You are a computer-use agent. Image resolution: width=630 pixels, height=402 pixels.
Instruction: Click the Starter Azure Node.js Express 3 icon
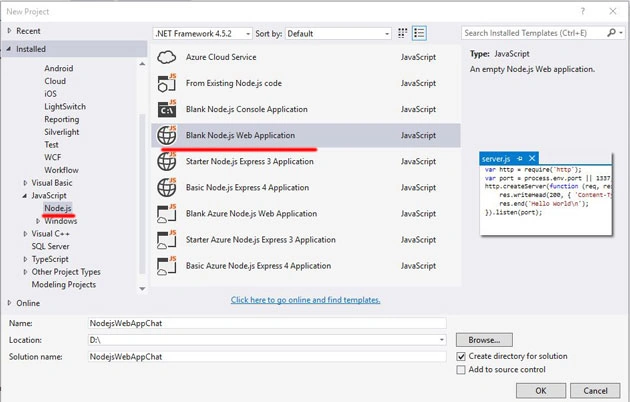[167, 239]
